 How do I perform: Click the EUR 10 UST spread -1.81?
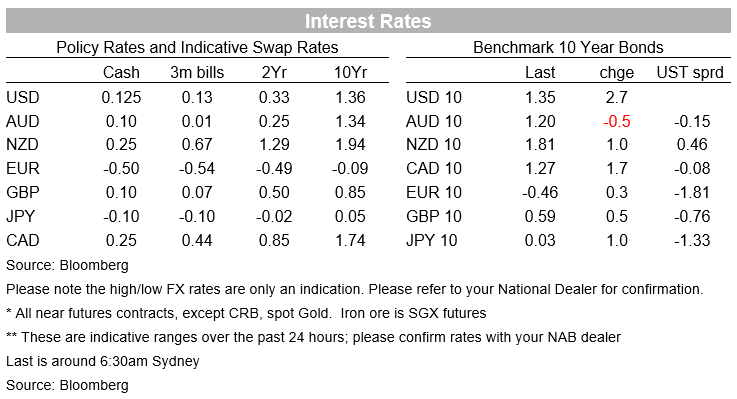692,192
